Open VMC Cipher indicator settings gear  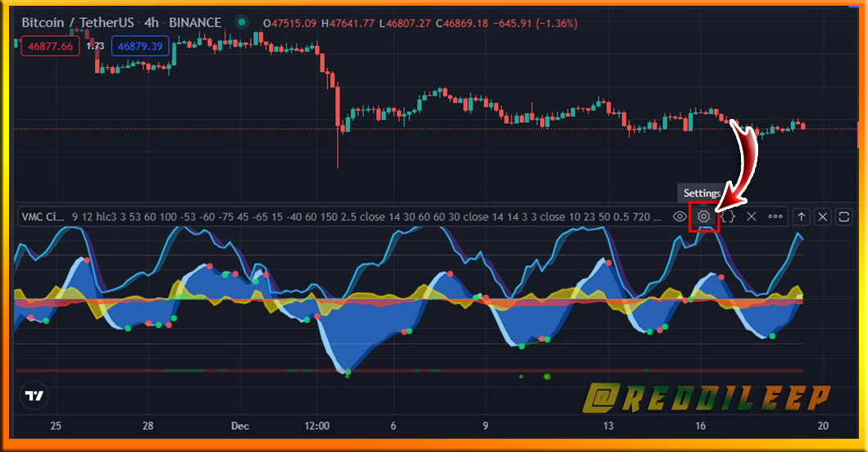703,217
